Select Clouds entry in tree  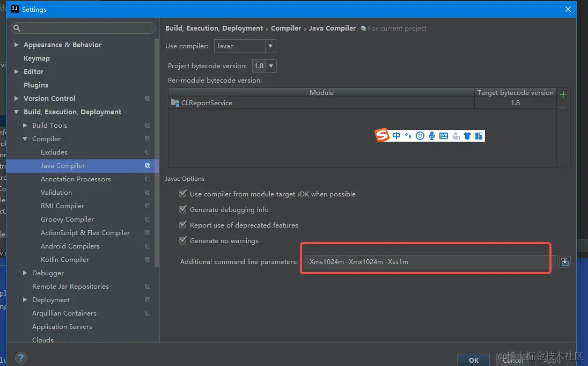tap(43, 340)
